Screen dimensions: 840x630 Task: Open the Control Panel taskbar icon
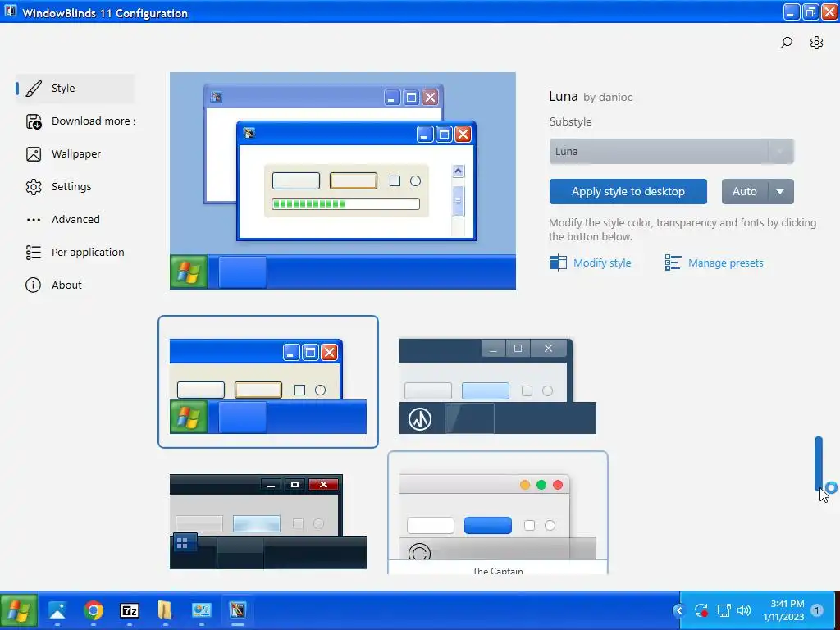[x=202, y=610]
